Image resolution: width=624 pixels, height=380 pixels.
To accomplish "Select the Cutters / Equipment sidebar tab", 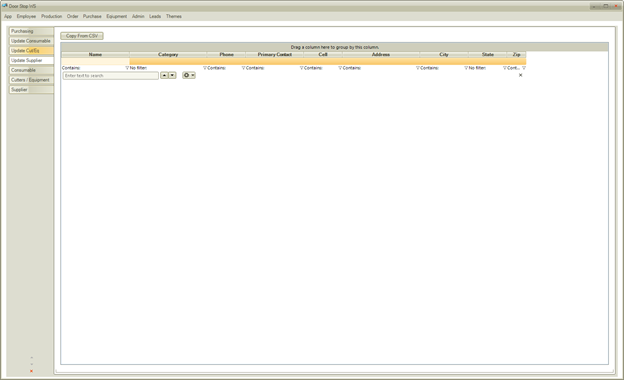I will click(31, 80).
